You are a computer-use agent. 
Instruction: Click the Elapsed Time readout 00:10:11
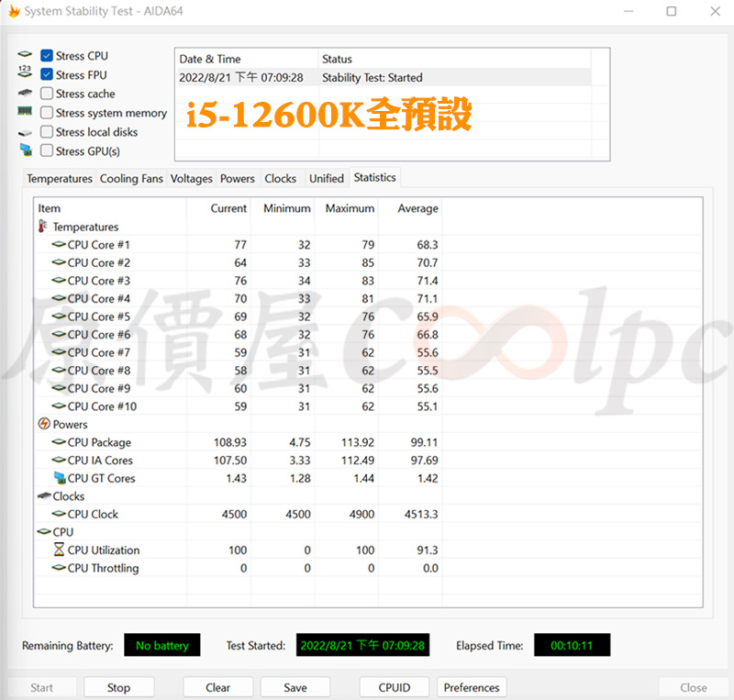572,645
